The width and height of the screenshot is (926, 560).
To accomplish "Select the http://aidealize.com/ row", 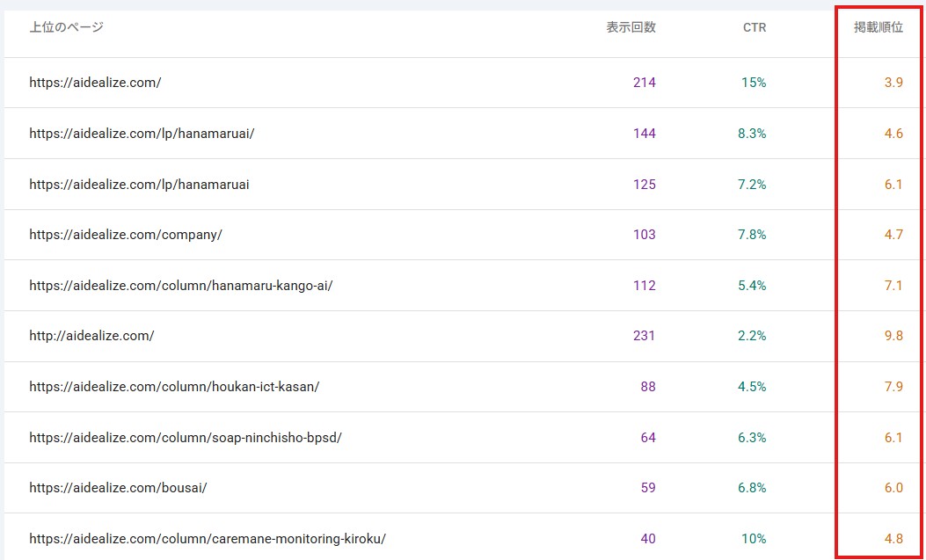I will coord(463,336).
